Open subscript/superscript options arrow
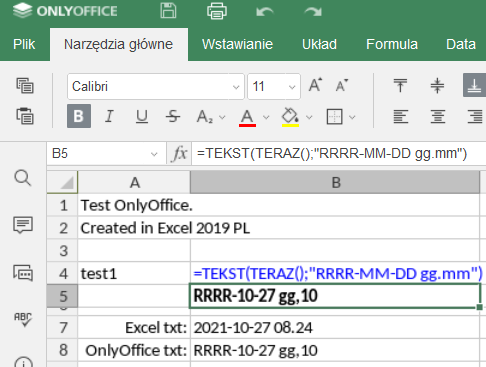The height and width of the screenshot is (367, 486). point(222,117)
